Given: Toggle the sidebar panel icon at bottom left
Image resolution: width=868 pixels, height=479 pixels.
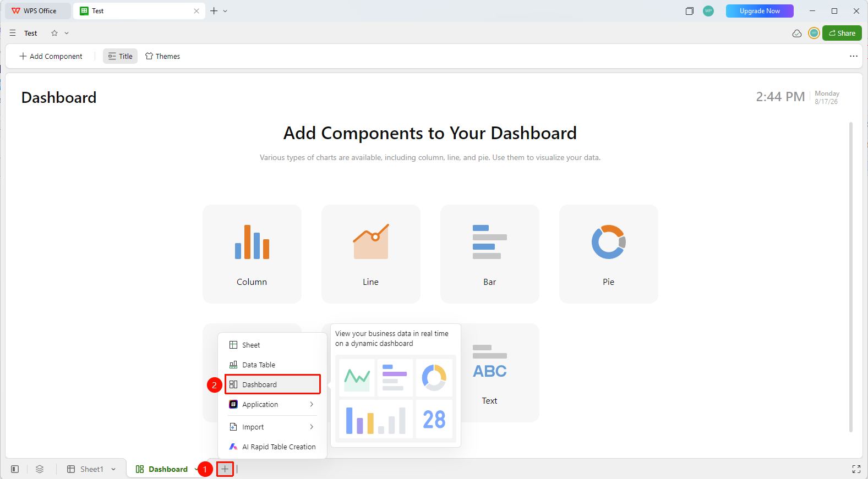Looking at the screenshot, I should tap(15, 469).
